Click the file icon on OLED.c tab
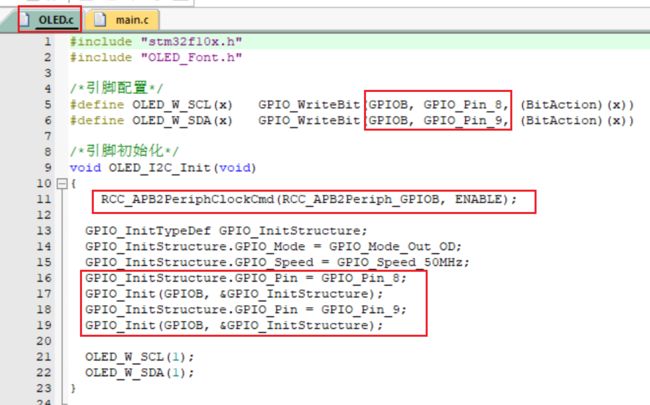 coord(25,19)
